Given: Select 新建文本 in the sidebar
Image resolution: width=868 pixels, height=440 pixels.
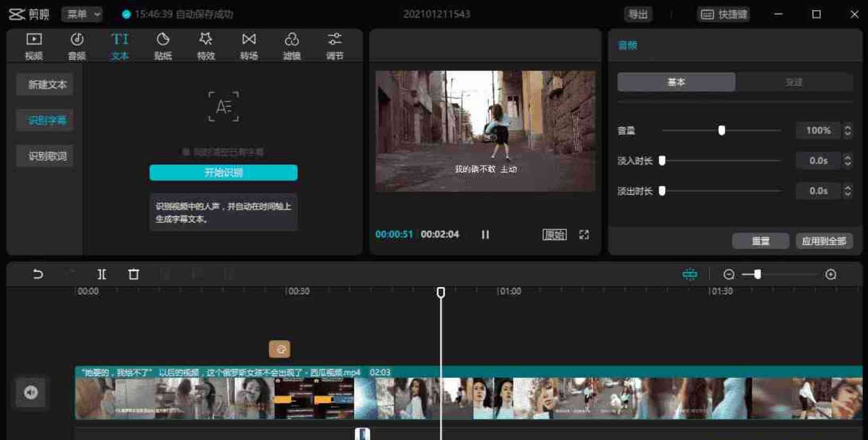Looking at the screenshot, I should click(45, 85).
